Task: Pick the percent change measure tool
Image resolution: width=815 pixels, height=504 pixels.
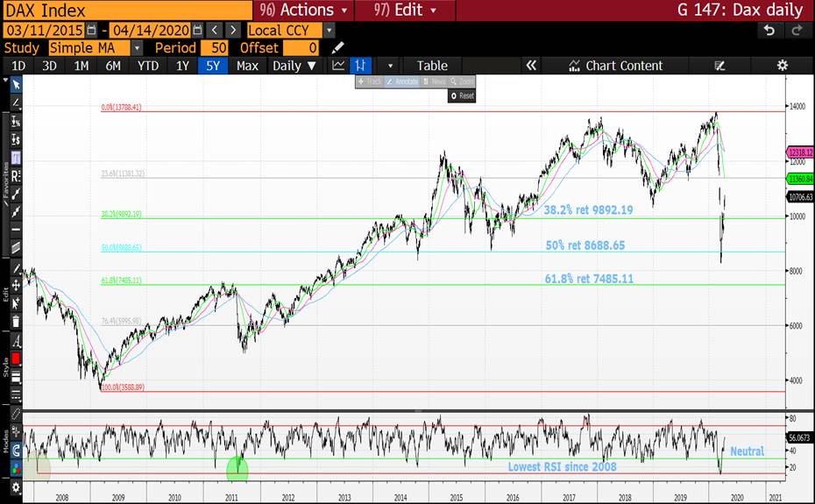Action: (16, 122)
